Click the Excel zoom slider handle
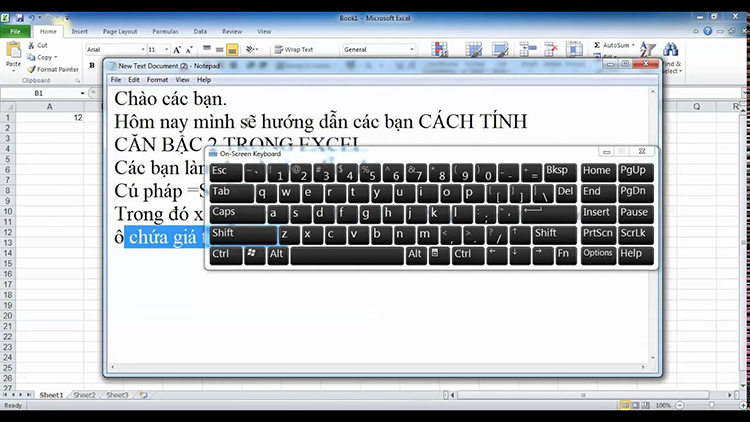 coord(712,405)
